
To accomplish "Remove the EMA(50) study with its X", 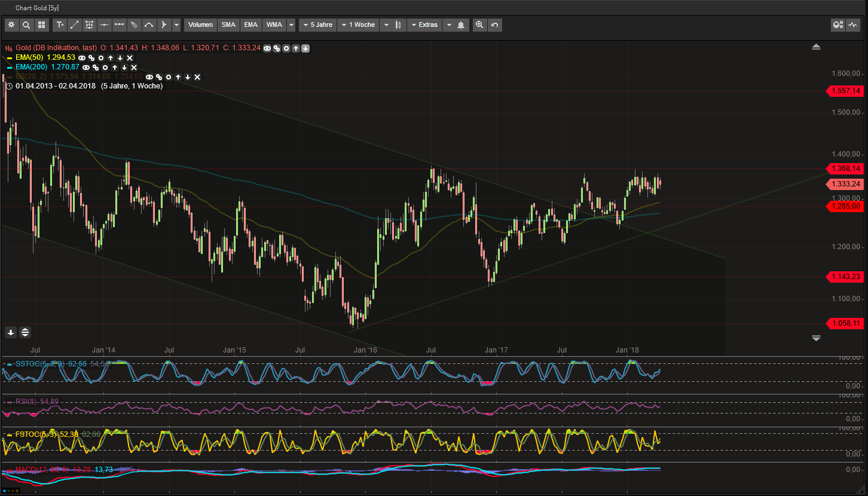I will (130, 57).
